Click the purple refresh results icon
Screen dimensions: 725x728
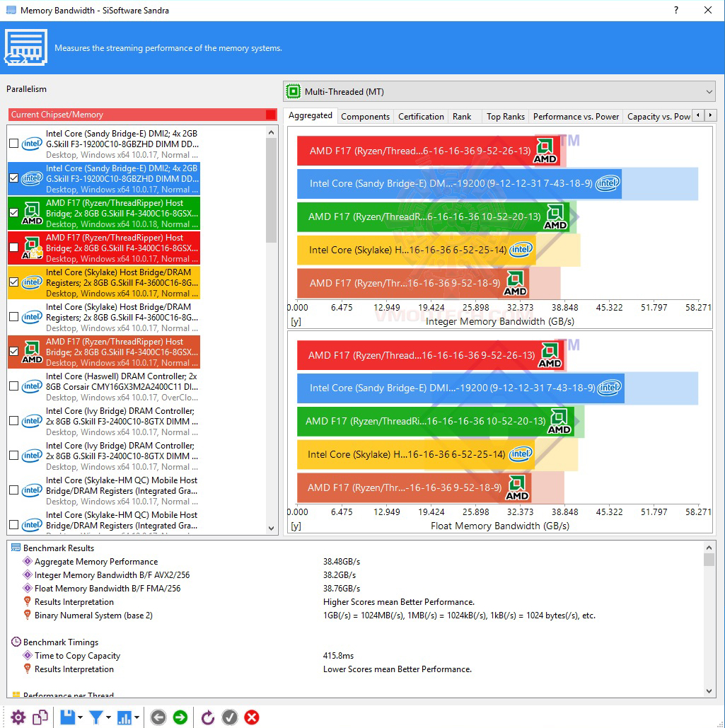point(207,717)
